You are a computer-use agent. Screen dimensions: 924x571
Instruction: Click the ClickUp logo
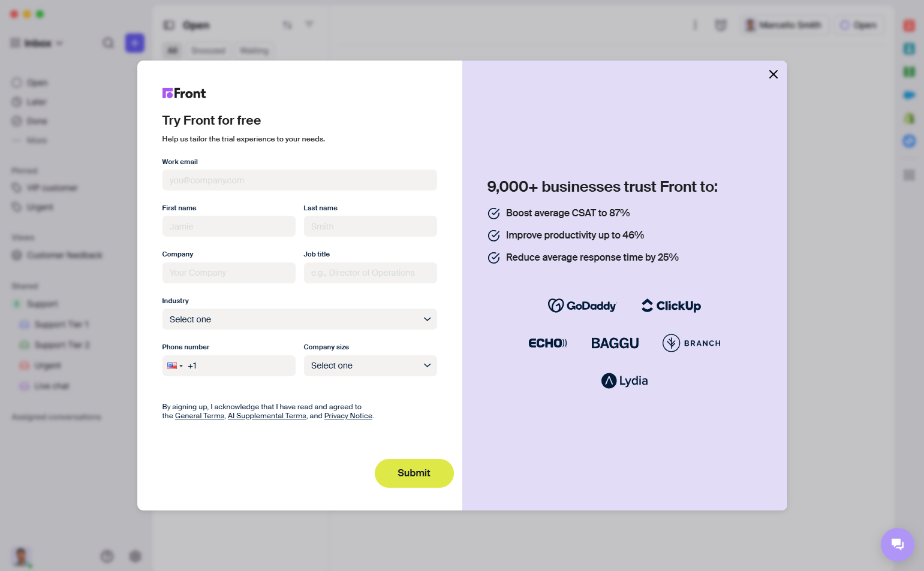pyautogui.click(x=671, y=306)
